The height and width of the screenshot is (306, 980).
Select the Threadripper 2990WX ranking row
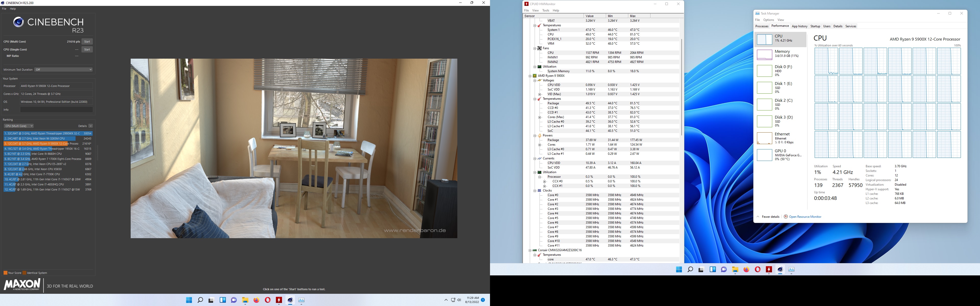click(48, 133)
